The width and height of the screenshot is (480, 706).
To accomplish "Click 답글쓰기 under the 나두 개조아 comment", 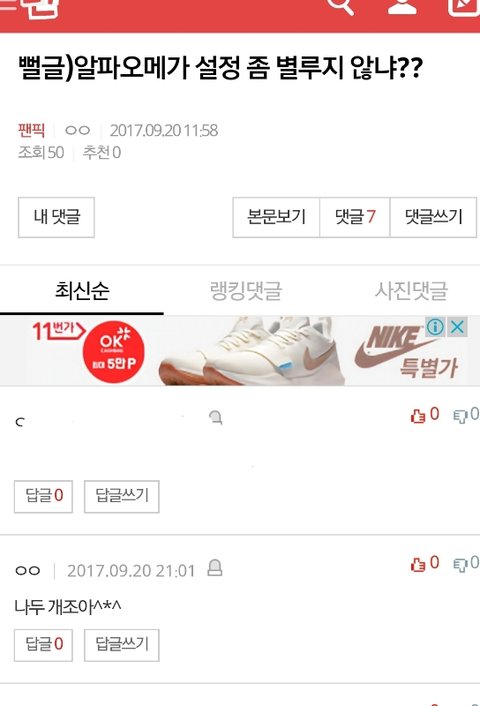I will [122, 645].
